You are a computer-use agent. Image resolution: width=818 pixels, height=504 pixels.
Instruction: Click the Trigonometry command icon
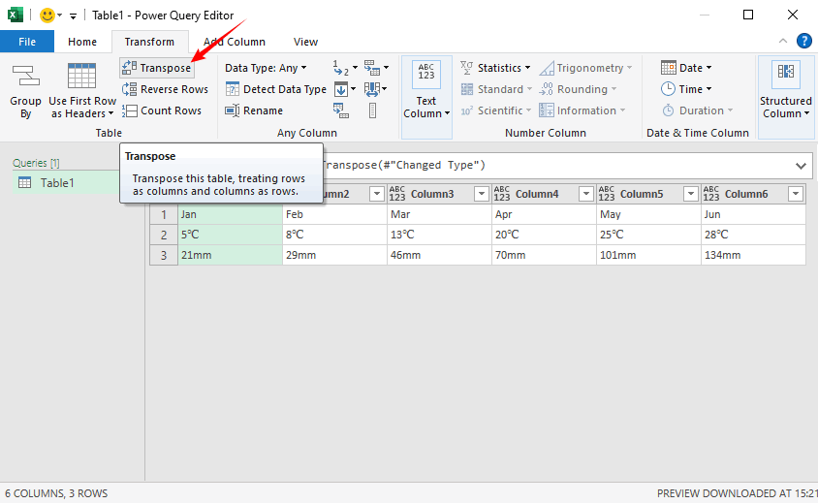point(547,68)
